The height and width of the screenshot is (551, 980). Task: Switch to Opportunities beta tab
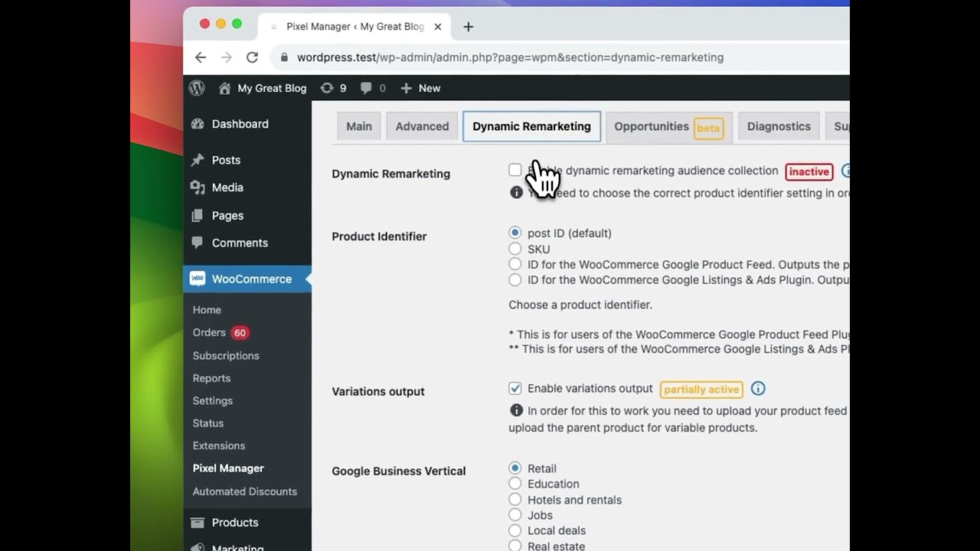pos(668,127)
